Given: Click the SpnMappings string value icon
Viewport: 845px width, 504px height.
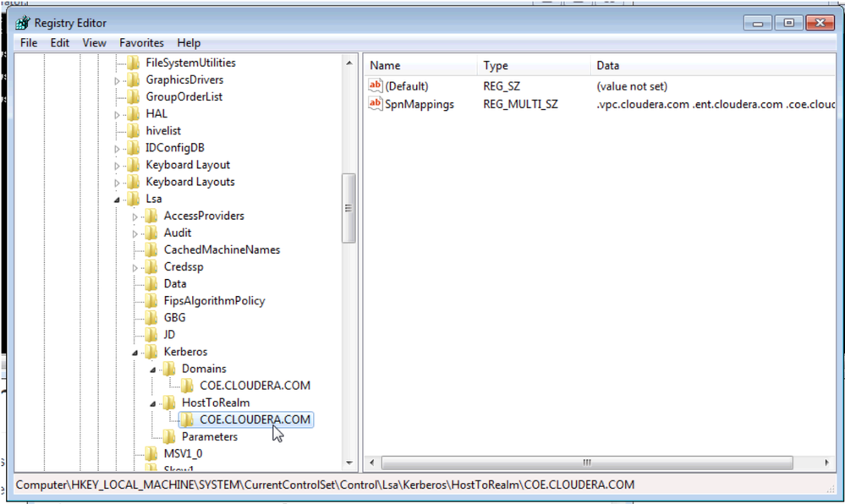Looking at the screenshot, I should click(375, 103).
